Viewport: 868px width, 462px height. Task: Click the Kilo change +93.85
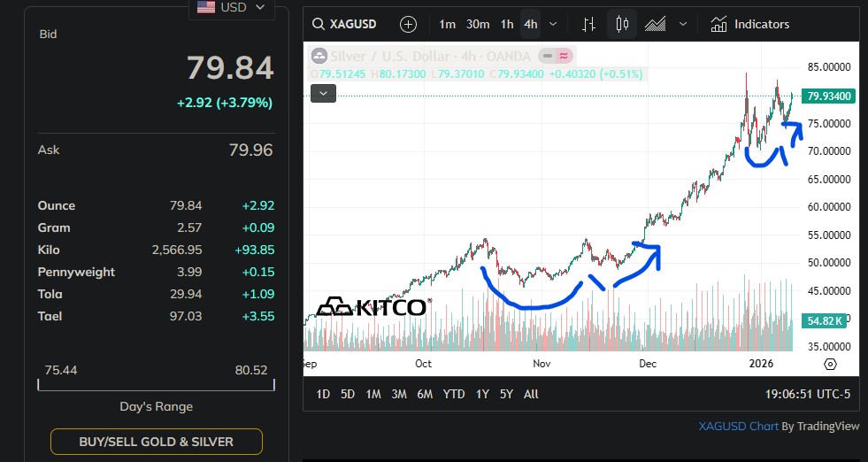click(x=255, y=250)
